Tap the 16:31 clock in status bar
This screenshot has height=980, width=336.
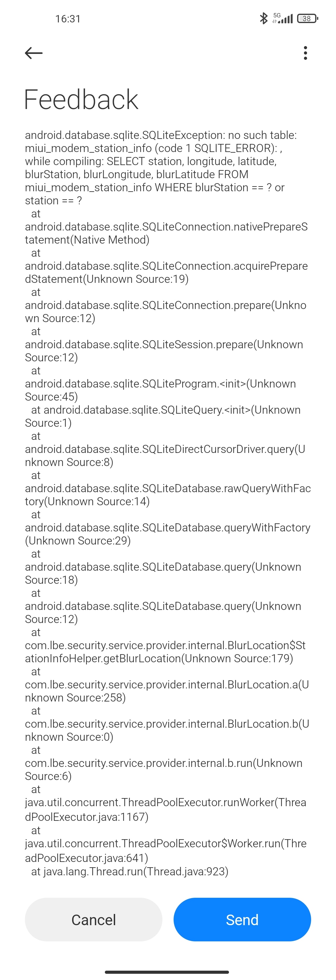coord(68,19)
